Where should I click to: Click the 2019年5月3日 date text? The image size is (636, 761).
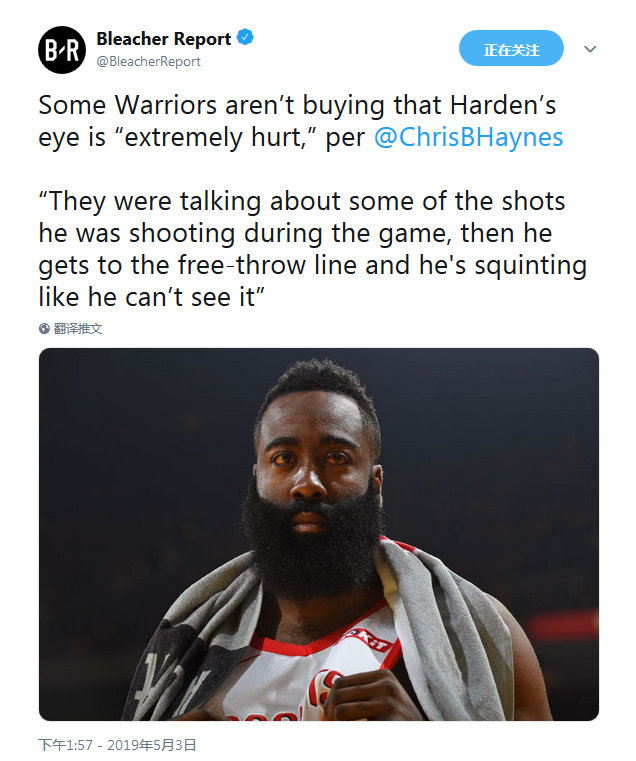point(151,745)
